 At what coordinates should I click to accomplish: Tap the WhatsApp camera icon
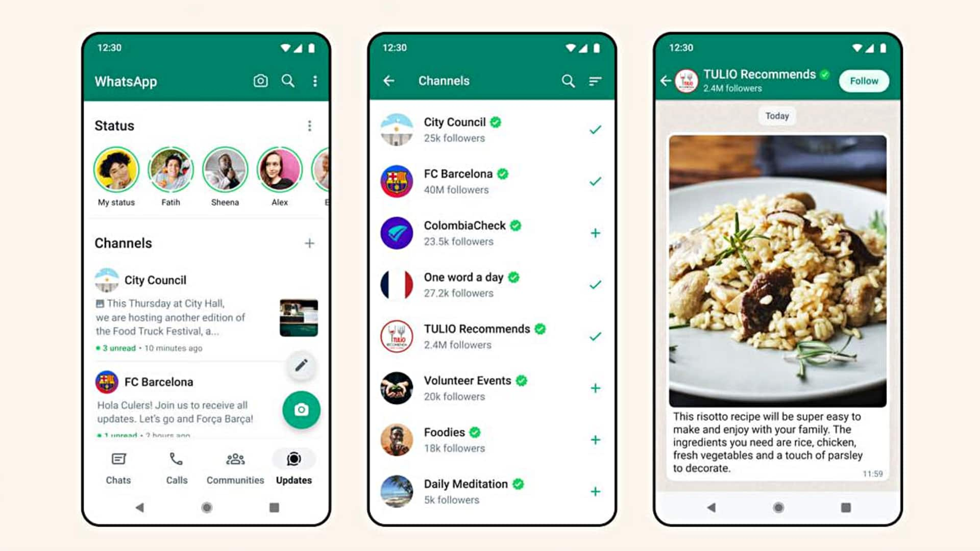tap(261, 81)
